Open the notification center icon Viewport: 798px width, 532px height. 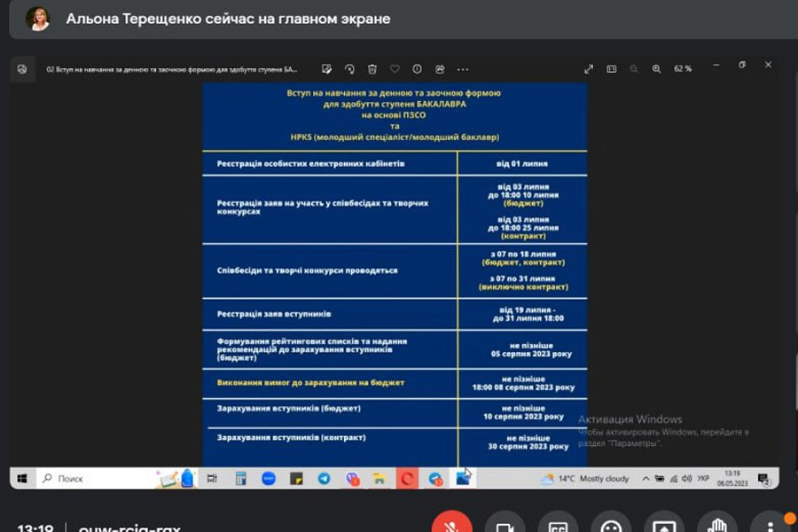point(763,479)
